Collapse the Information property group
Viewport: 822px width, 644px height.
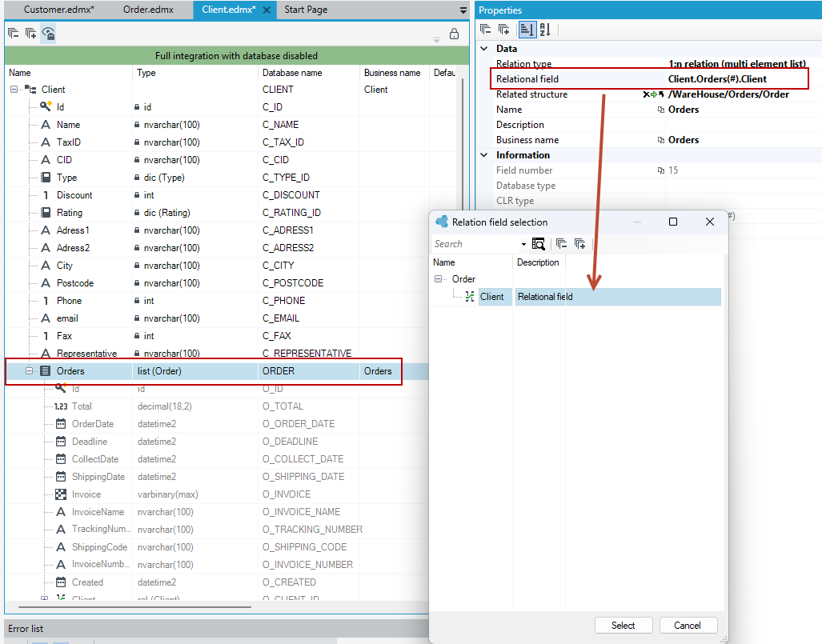(x=484, y=155)
